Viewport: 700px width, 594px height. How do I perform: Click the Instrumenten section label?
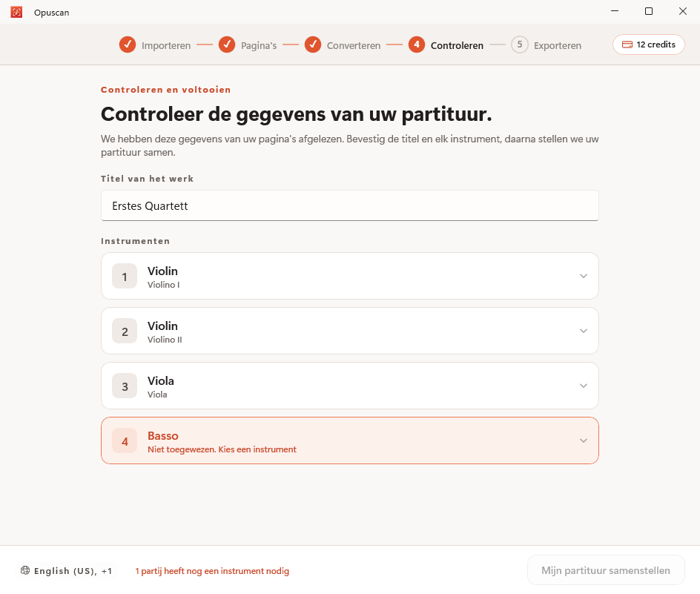point(135,241)
